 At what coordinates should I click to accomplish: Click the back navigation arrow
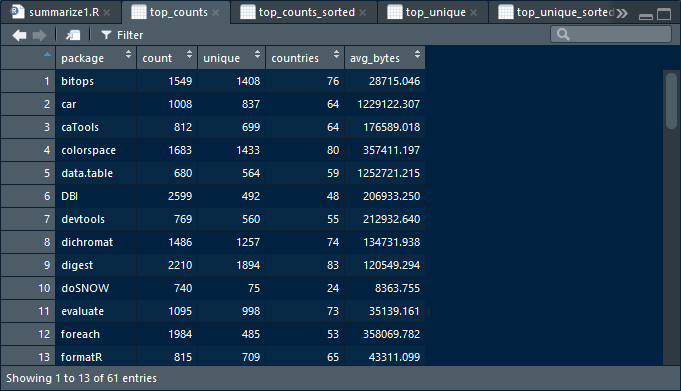[19, 35]
